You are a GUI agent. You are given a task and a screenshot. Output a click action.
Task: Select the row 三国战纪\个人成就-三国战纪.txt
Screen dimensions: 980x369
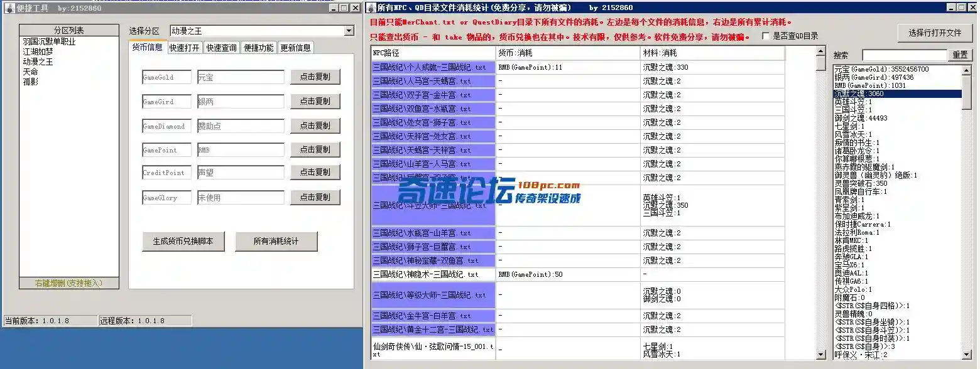tap(433, 67)
